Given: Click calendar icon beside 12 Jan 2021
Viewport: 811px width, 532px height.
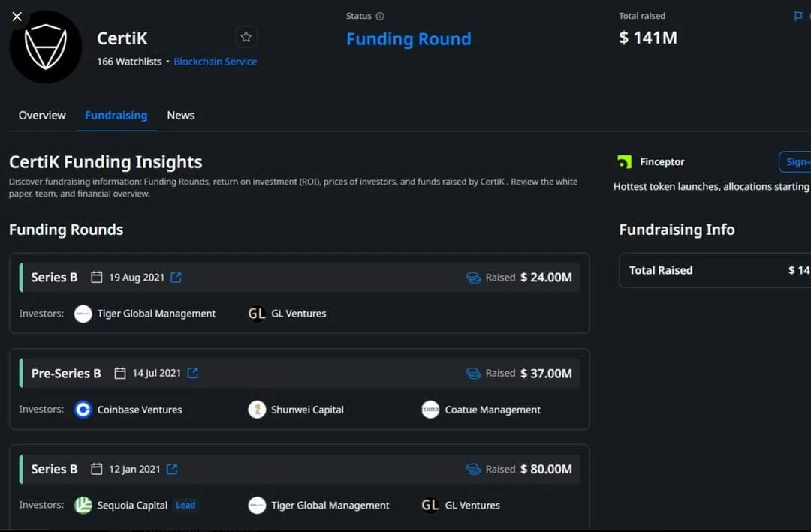Looking at the screenshot, I should point(96,469).
